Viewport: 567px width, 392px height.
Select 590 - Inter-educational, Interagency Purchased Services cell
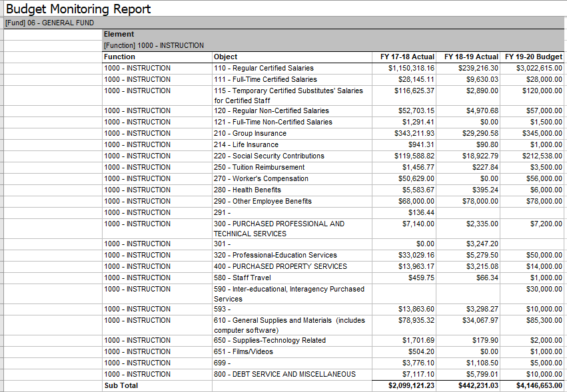pyautogui.click(x=292, y=294)
